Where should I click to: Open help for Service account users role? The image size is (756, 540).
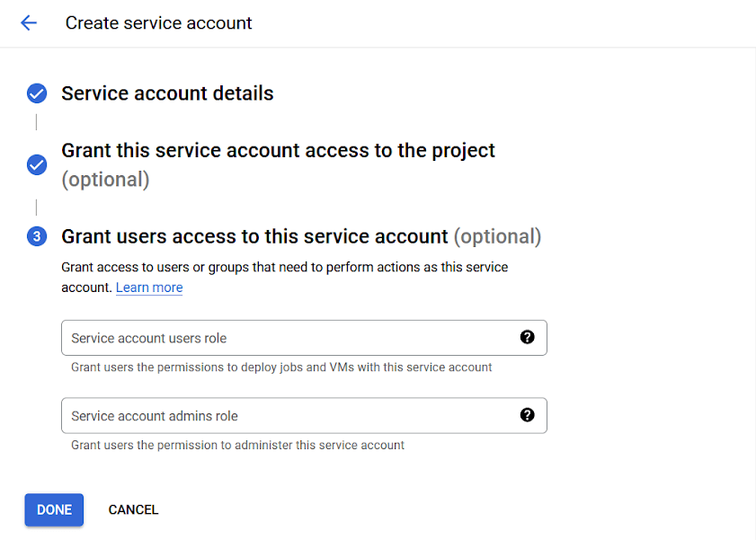tap(528, 338)
